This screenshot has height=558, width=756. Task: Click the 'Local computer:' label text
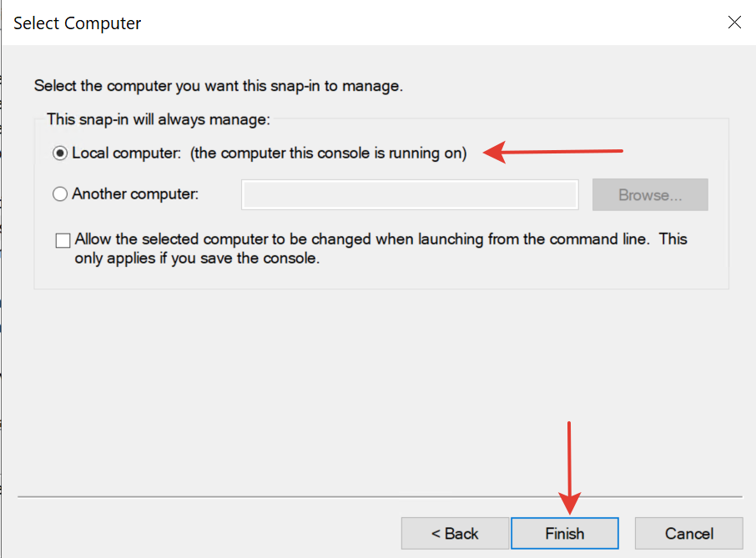point(126,153)
